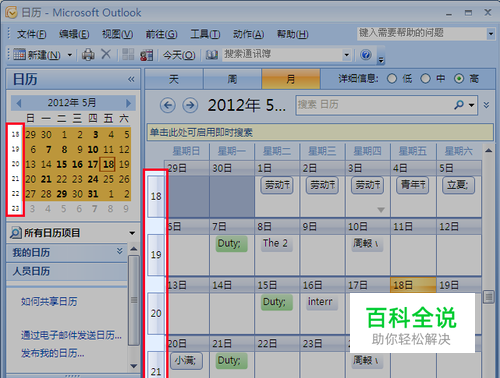The height and width of the screenshot is (378, 500).
Task: Click the calendar view icon beside Today
Action: click(147, 55)
